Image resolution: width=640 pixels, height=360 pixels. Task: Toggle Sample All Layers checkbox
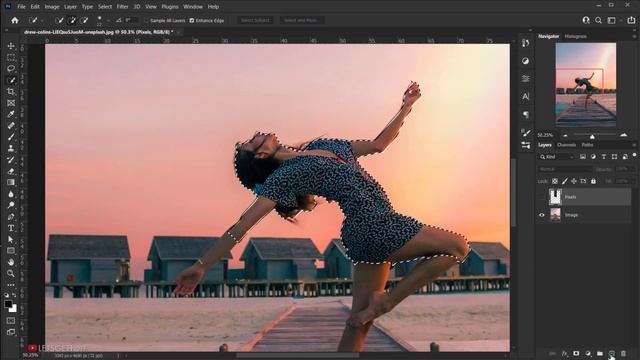146,20
